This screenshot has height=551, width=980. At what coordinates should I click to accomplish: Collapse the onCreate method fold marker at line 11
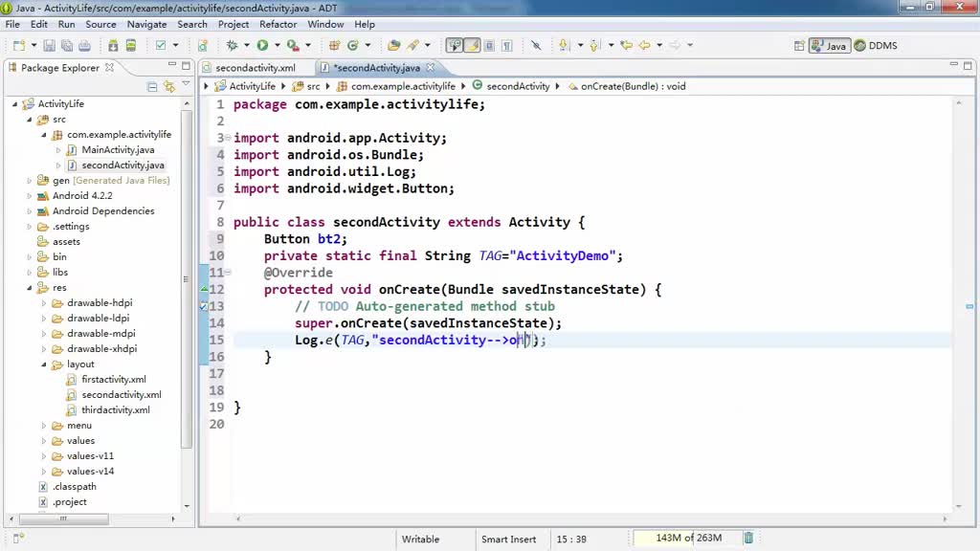click(228, 272)
